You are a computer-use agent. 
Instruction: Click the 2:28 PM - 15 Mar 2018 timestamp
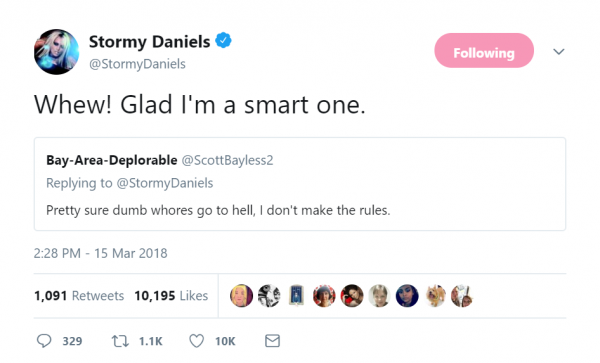click(x=101, y=253)
